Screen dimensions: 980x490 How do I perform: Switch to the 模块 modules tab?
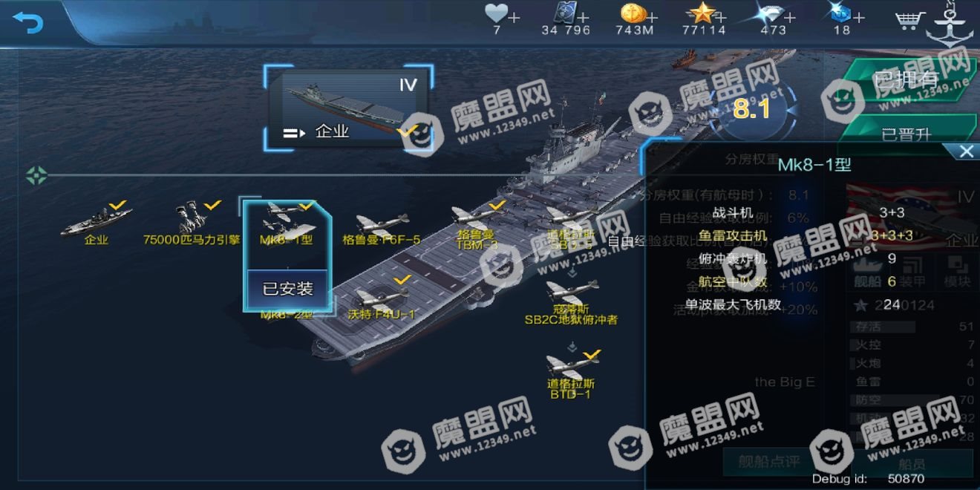(956, 272)
